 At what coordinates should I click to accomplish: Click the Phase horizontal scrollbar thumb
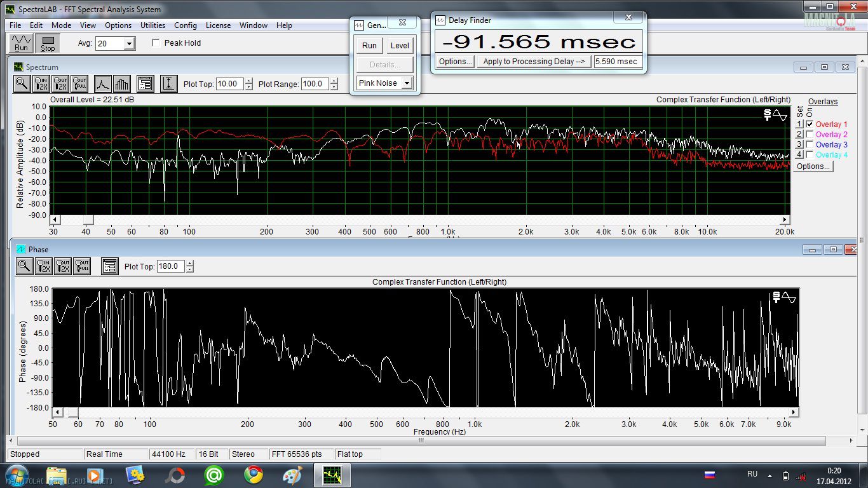tap(74, 412)
